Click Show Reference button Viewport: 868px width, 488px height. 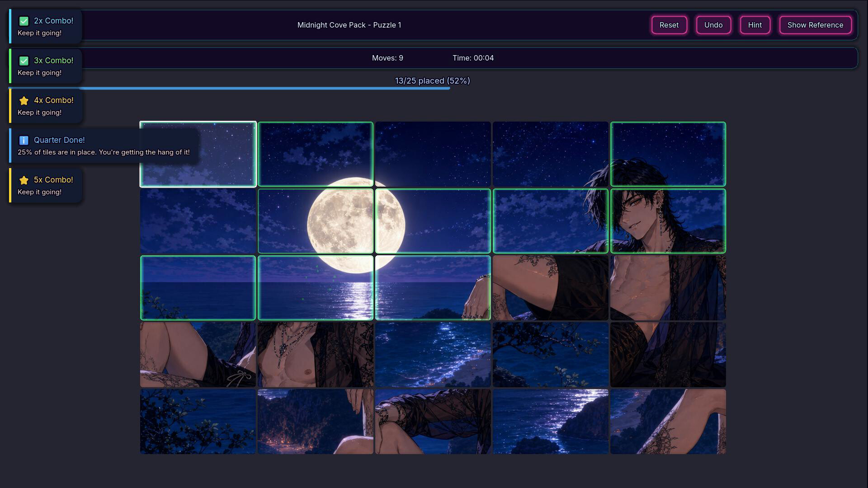(x=815, y=25)
